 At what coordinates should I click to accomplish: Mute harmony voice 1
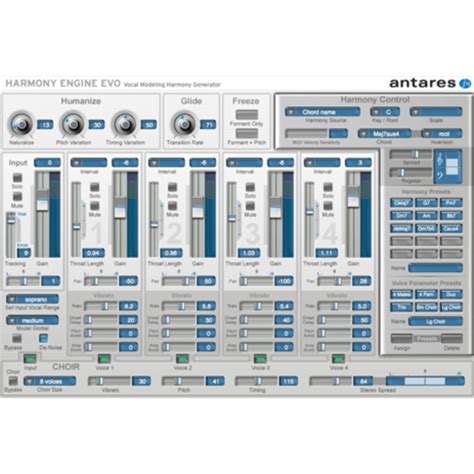95,205
